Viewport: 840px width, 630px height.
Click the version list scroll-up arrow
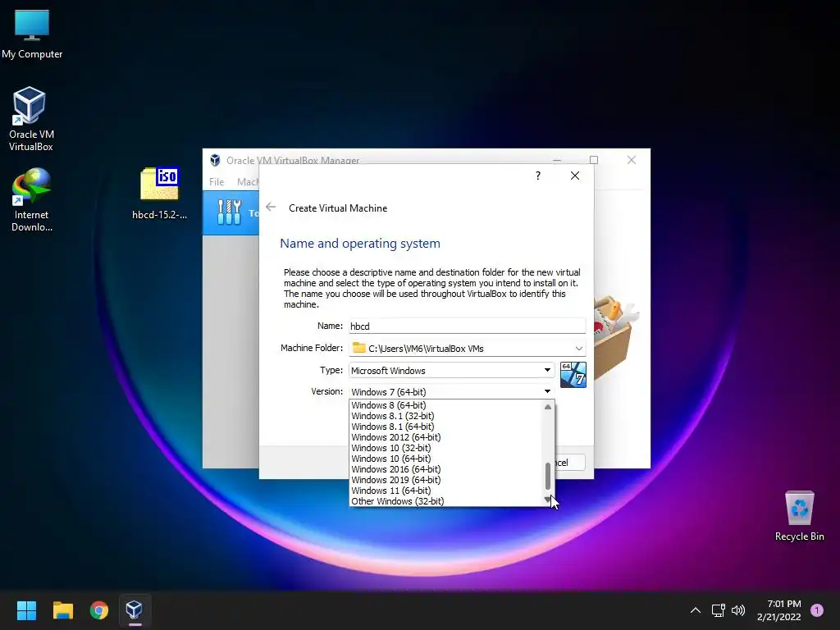coord(547,407)
